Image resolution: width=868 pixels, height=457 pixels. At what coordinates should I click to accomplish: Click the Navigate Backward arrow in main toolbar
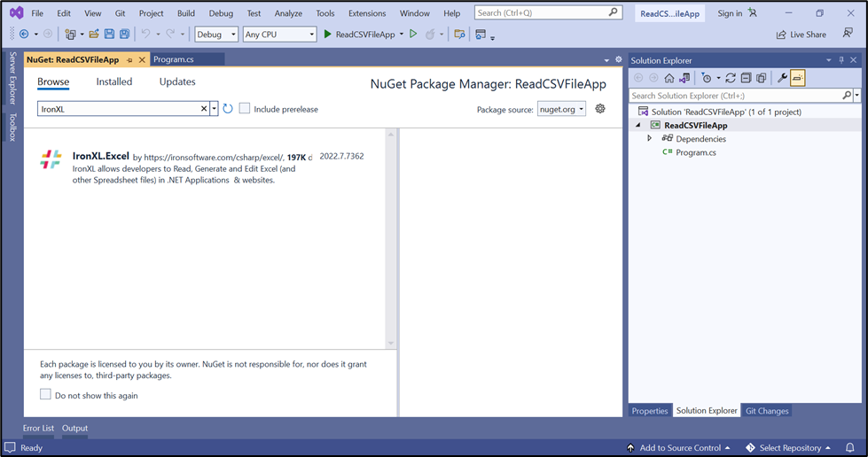[x=24, y=35]
